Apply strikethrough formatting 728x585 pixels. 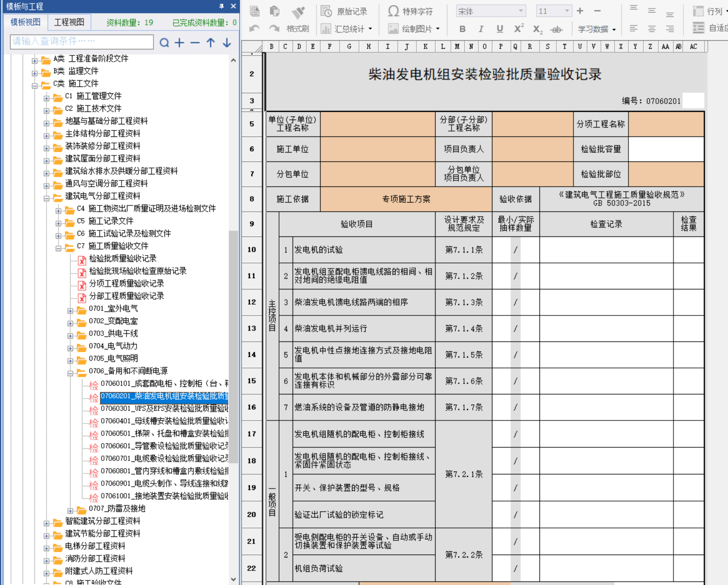pyautogui.click(x=556, y=29)
